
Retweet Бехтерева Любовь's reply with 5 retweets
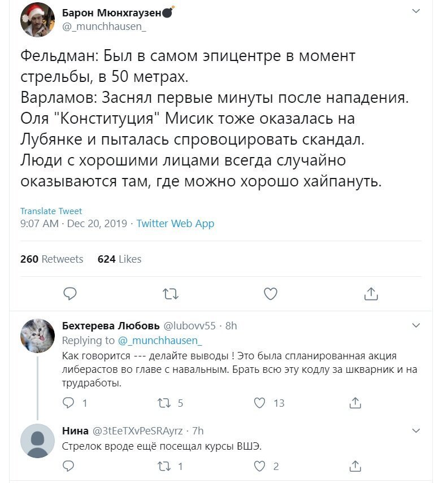click(164, 403)
